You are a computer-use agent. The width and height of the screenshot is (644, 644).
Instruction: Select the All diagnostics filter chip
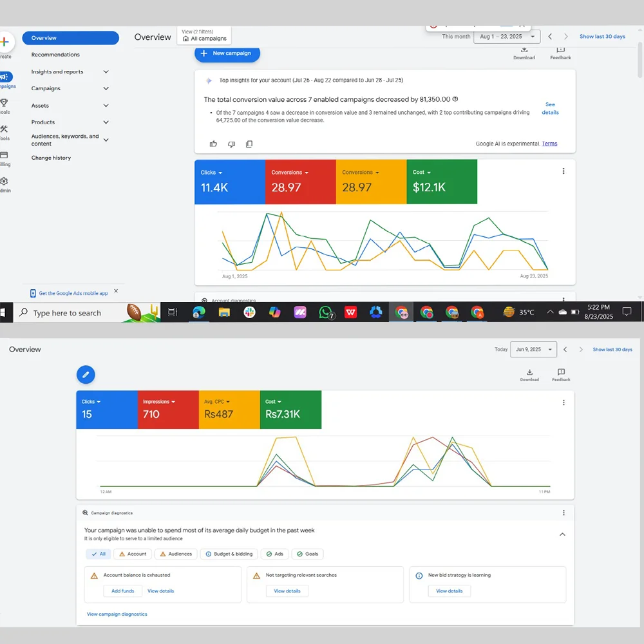pyautogui.click(x=99, y=554)
